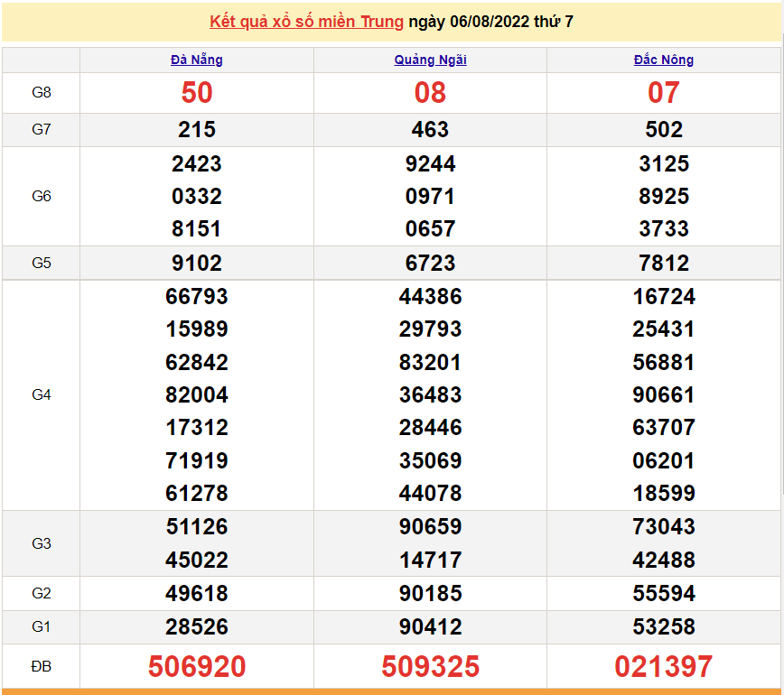Click G3 number 73043 for Đắc Nông

664,527
